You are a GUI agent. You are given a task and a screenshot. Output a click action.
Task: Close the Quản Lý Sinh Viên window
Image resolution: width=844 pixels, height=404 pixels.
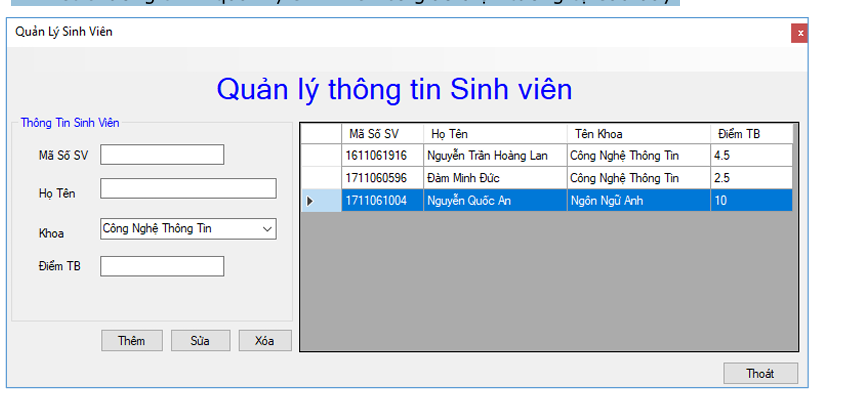799,32
